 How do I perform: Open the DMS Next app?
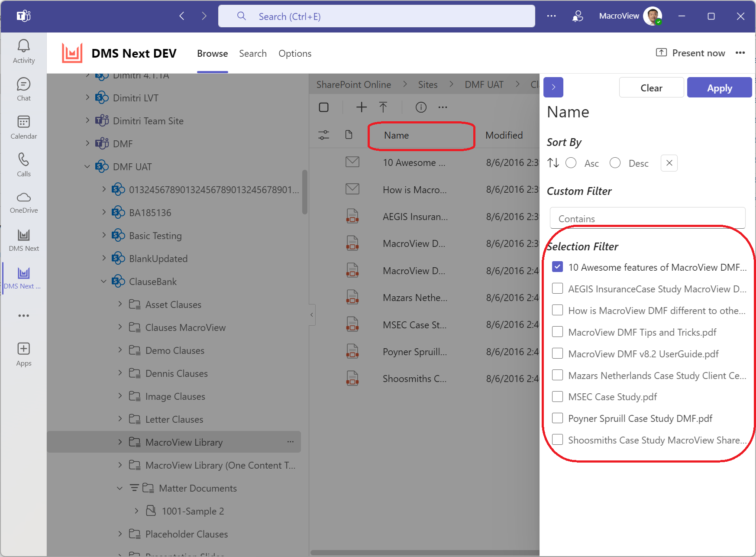[24, 240]
